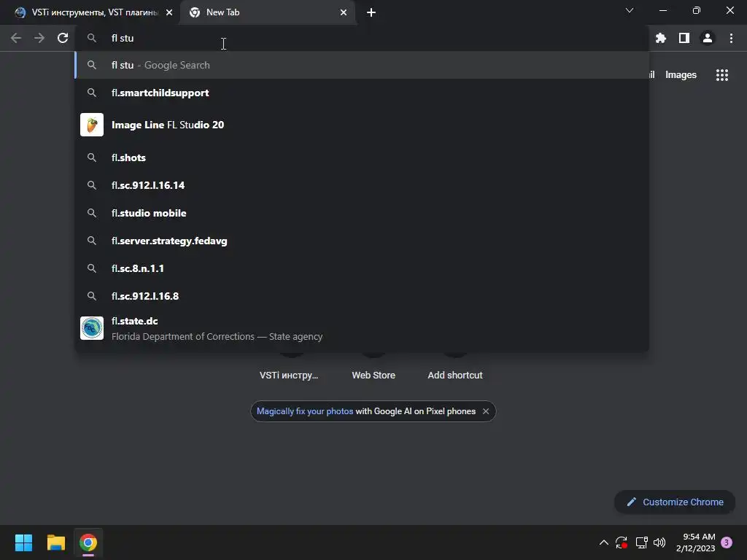Image resolution: width=747 pixels, height=560 pixels.
Task: Click Add shortcut
Action: [455, 376]
